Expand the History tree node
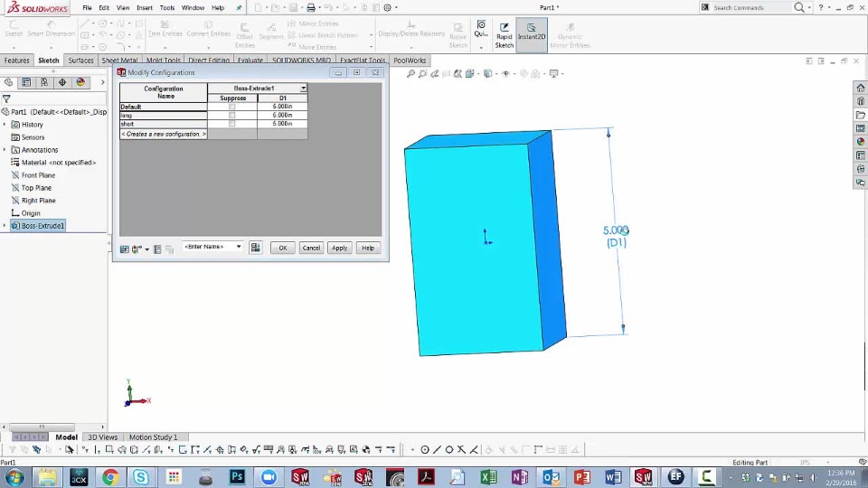Viewport: 868px width, 488px height. (x=5, y=125)
